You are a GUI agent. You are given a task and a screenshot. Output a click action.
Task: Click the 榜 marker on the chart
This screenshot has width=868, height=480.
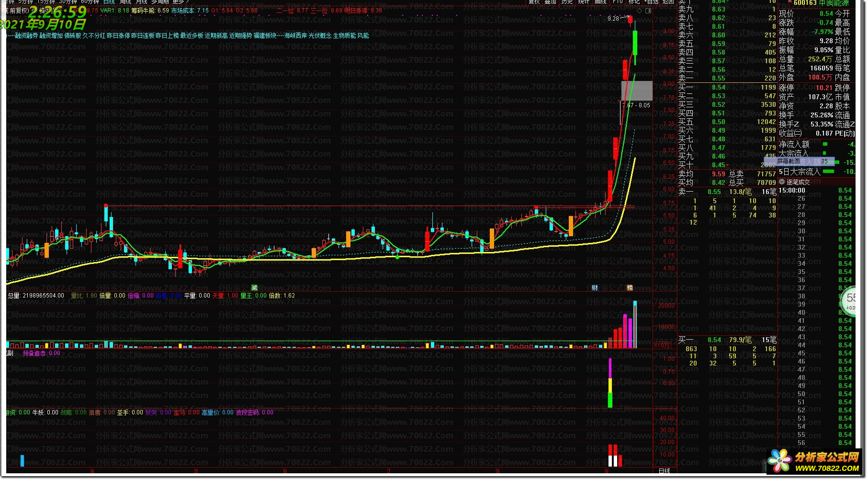click(x=630, y=287)
